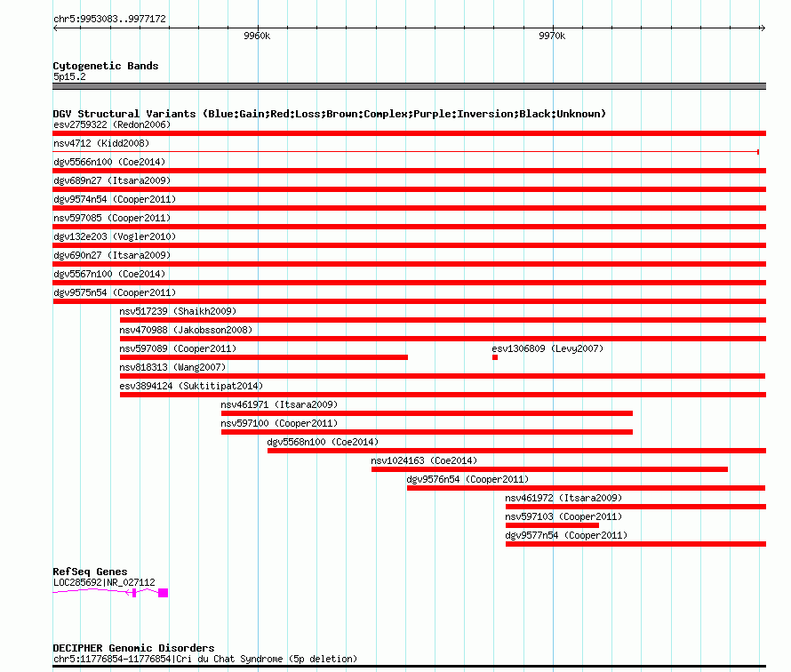Click the 9960k ruler position label
Screen dimensions: 791x672
(x=257, y=36)
